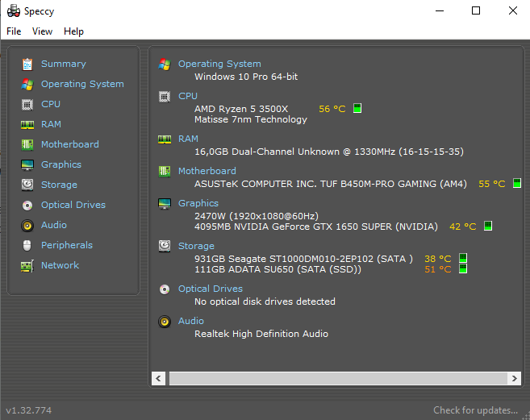
Task: Click the horizontal scrollbar right arrow
Action: click(x=514, y=378)
